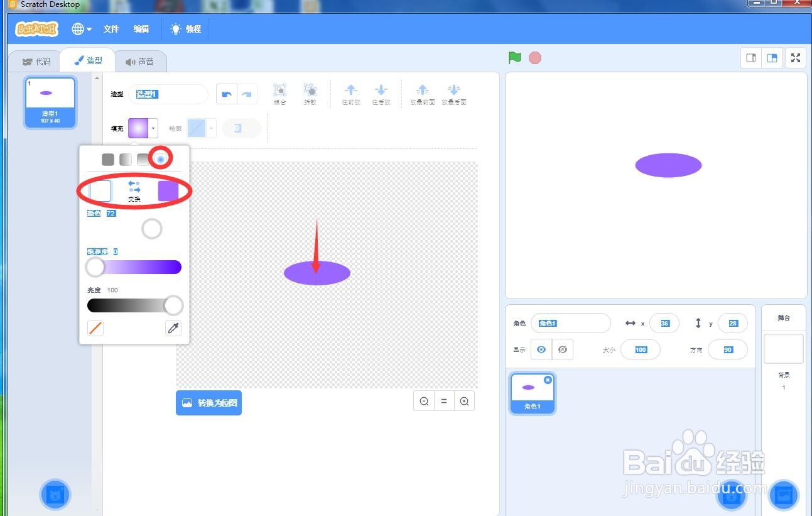Show the sprite with eye button

(541, 349)
